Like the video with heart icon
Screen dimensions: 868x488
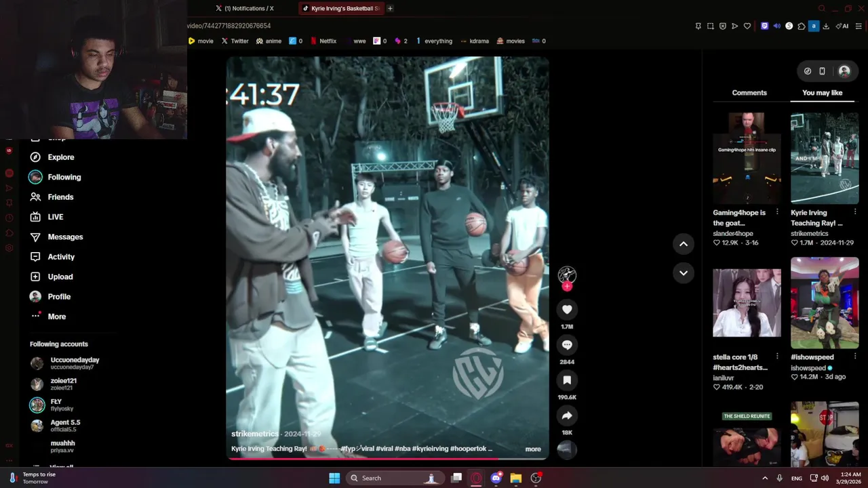pos(567,310)
